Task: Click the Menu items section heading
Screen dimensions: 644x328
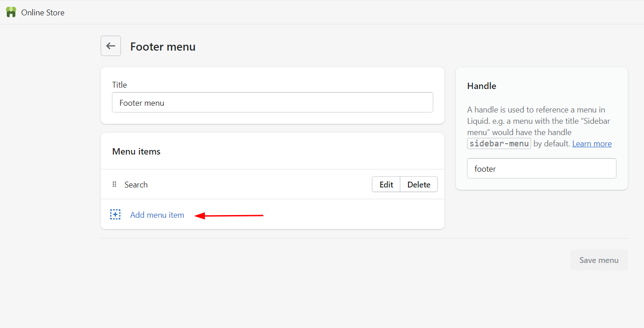Action: click(x=136, y=151)
